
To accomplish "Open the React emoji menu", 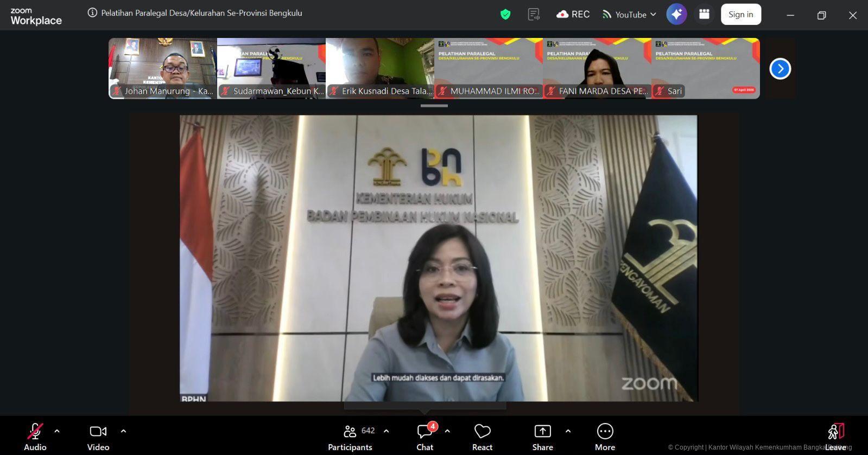I will pyautogui.click(x=482, y=437).
